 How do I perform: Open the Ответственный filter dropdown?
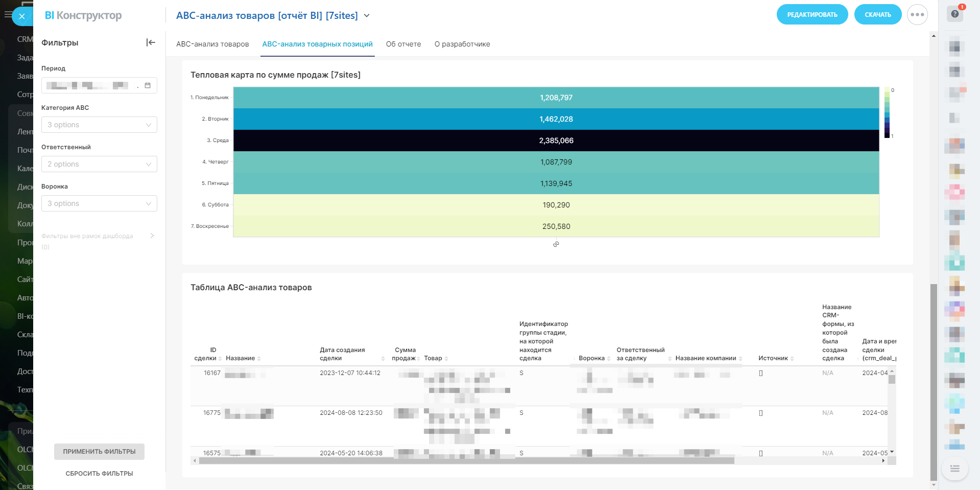click(99, 164)
